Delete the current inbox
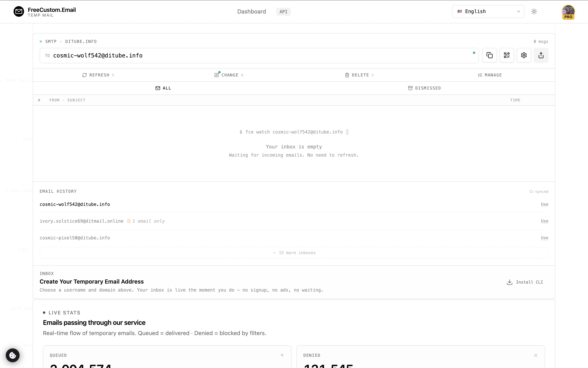Screen dimensions: 588x368 [359, 75]
